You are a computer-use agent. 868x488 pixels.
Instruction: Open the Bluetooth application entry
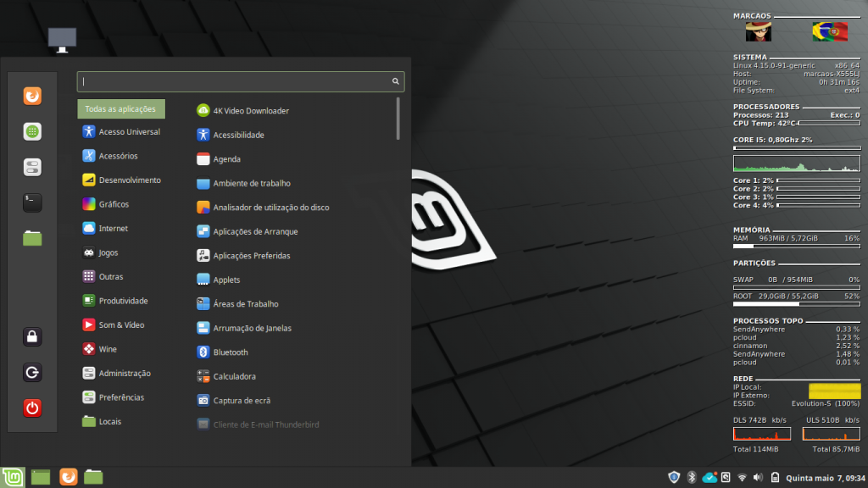coord(223,352)
